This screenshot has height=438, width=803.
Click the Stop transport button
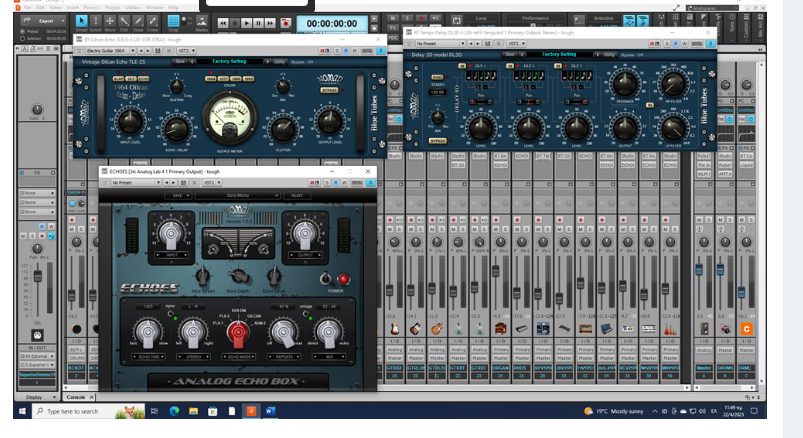(235, 23)
